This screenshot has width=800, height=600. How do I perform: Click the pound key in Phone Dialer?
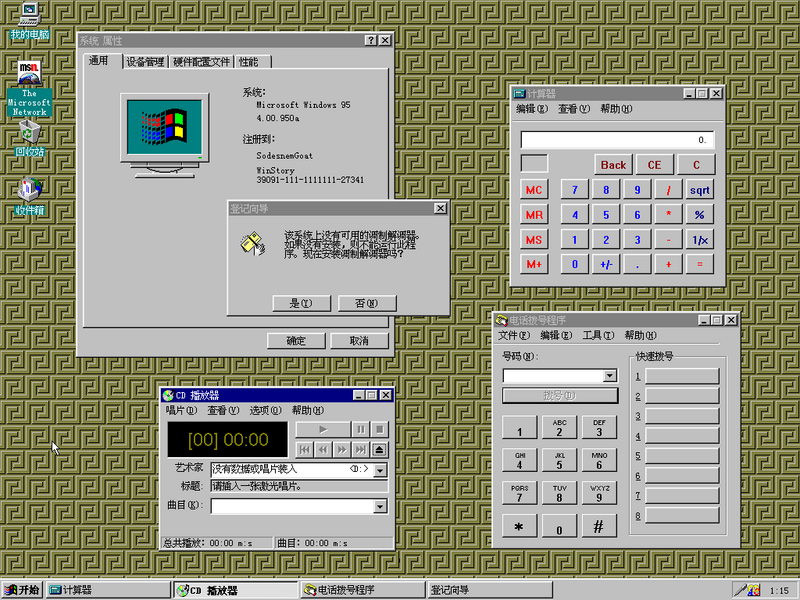(x=599, y=526)
